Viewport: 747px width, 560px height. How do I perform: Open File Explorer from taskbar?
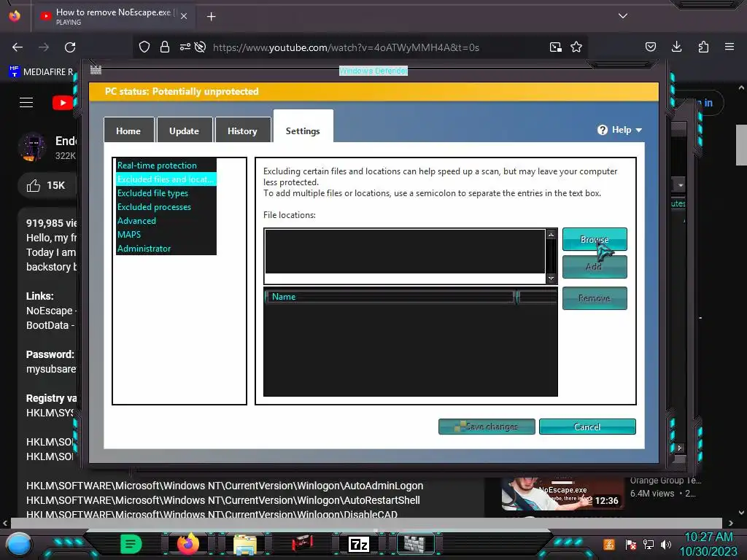coord(245,544)
